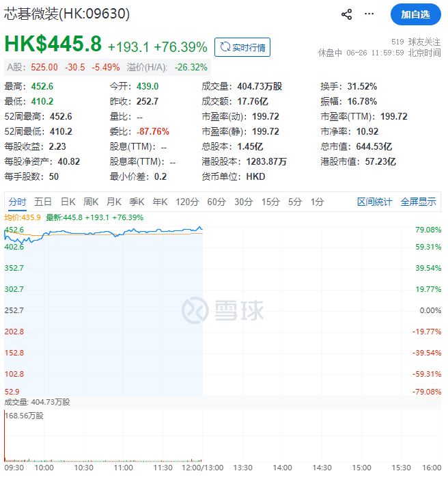Click the 最高 value 452.6
This screenshot has height=484, width=448.
tap(42, 86)
